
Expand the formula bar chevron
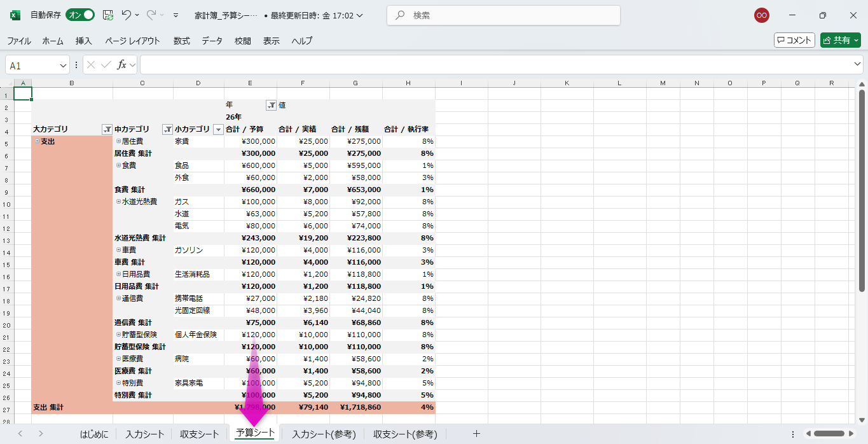pos(857,65)
